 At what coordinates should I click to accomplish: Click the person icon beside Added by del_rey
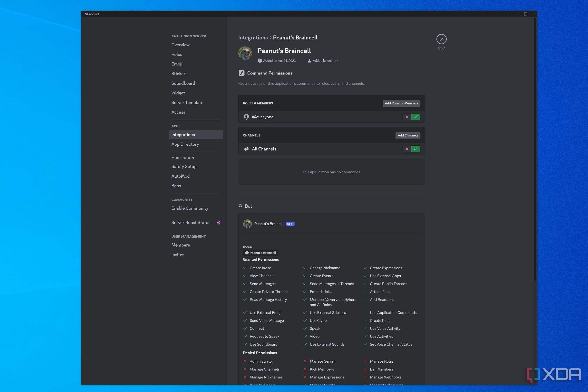pyautogui.click(x=309, y=61)
